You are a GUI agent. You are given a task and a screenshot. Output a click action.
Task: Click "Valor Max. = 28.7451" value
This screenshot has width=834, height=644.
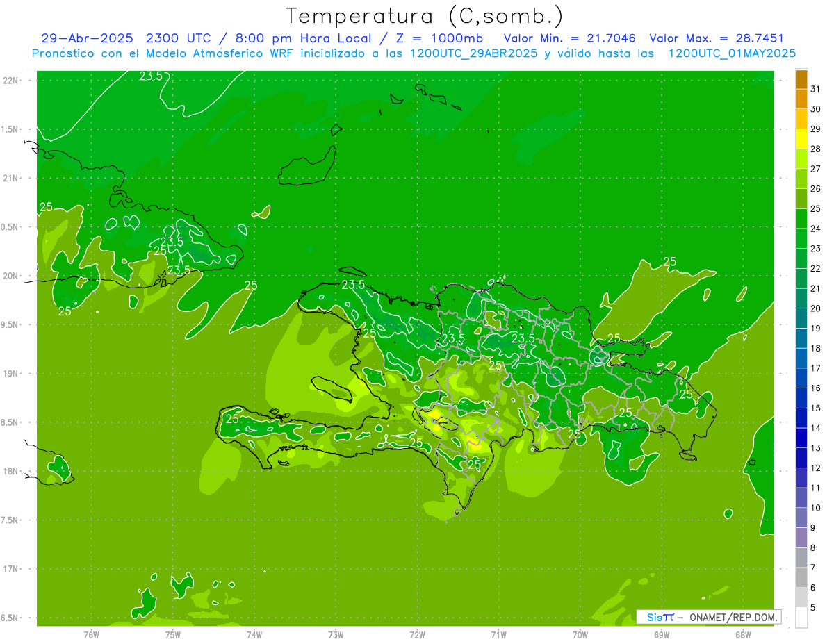pyautogui.click(x=717, y=38)
